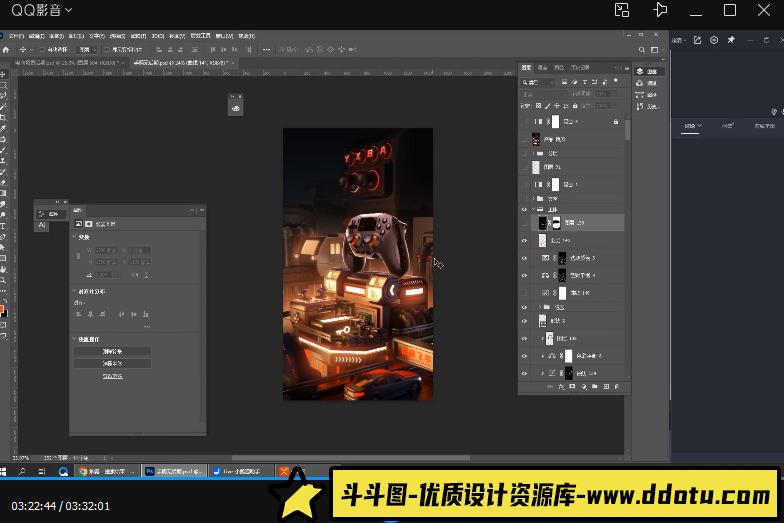Open the layers panel flyout menu

(626, 68)
